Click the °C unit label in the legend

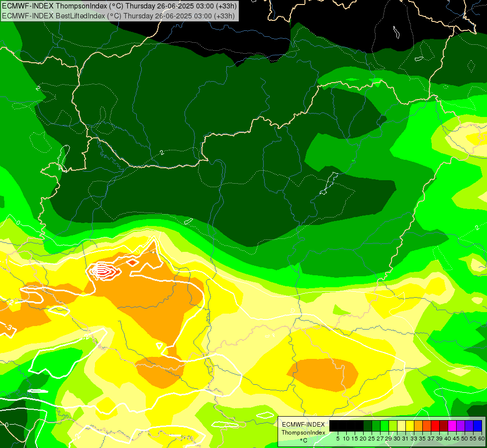304,440
